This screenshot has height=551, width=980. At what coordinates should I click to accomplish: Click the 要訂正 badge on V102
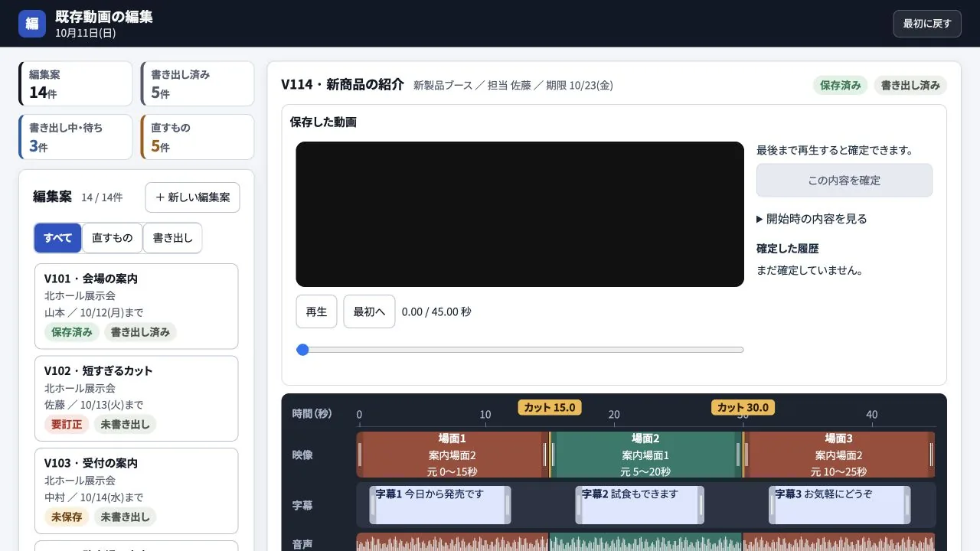pos(67,424)
